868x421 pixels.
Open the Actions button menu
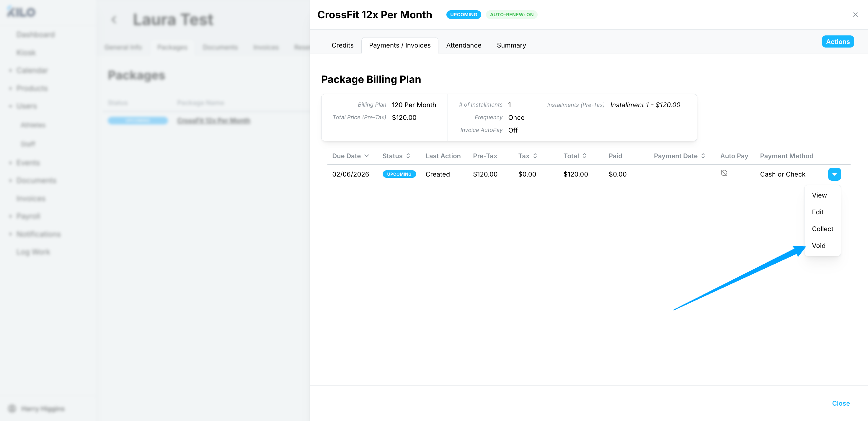tap(837, 42)
